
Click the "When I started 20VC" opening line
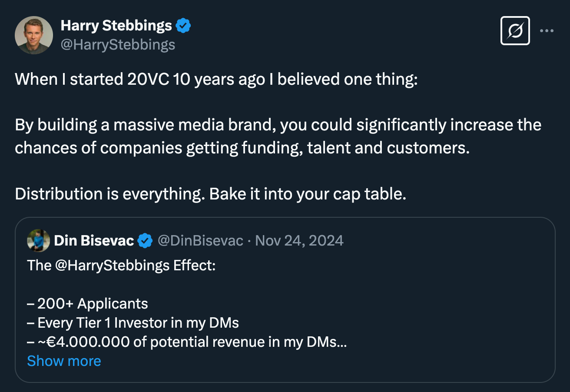coord(216,80)
